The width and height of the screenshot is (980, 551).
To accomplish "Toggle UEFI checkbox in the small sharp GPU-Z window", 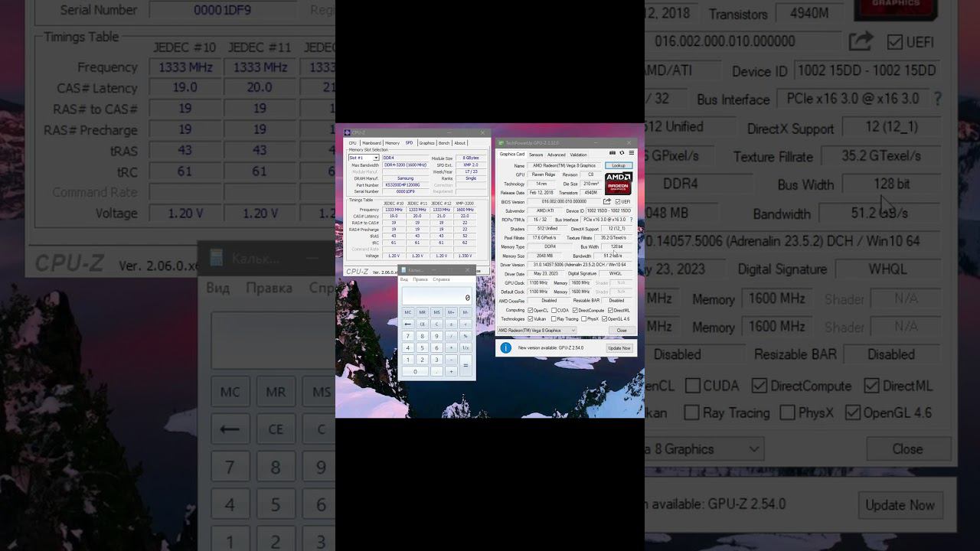I will [x=618, y=202].
